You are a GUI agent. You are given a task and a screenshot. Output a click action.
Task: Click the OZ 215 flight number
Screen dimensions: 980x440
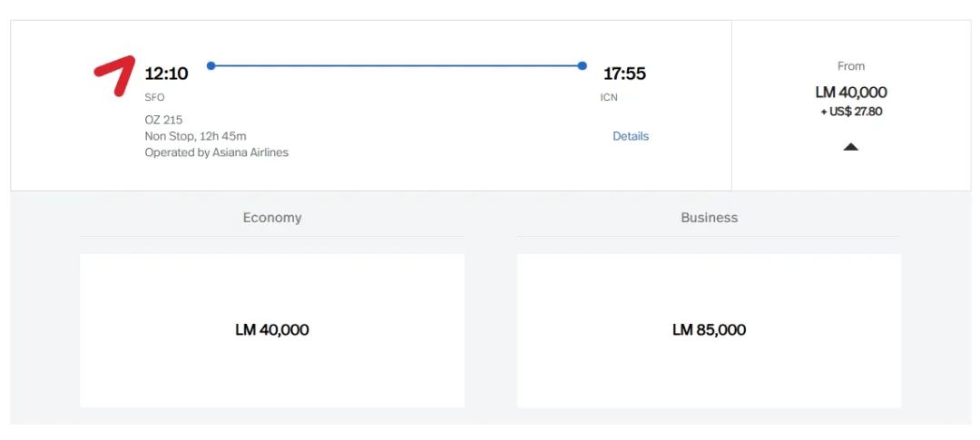163,120
